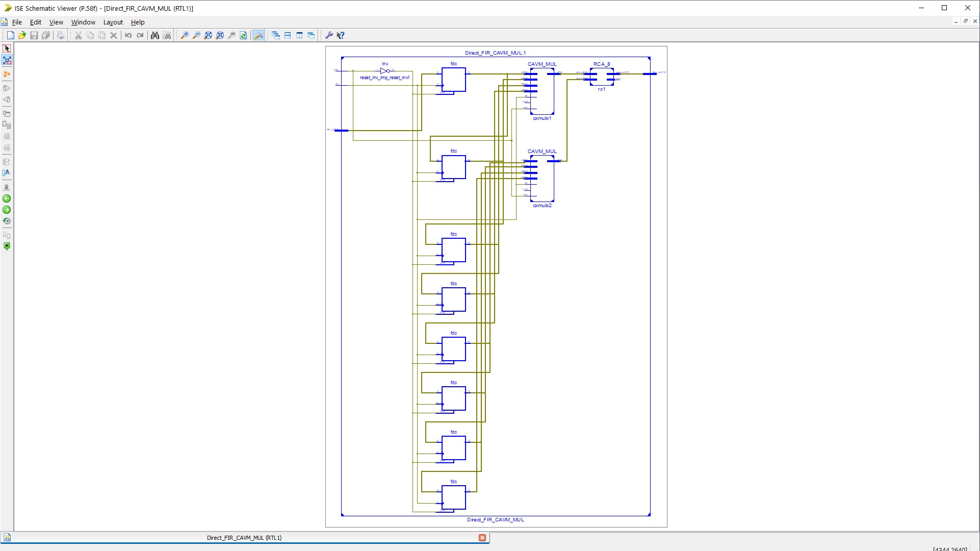Click the What's This help cursor icon
This screenshot has height=551, width=980.
tap(341, 35)
